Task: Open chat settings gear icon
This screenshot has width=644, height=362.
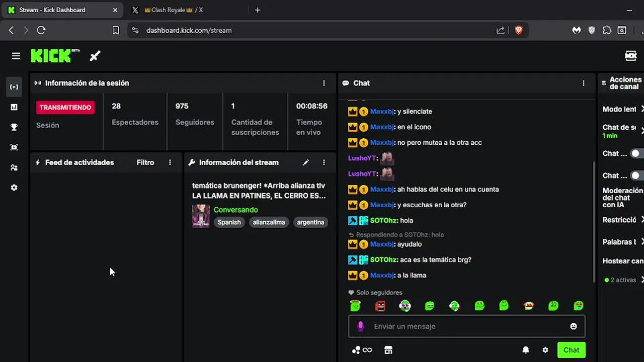Action: click(545, 350)
